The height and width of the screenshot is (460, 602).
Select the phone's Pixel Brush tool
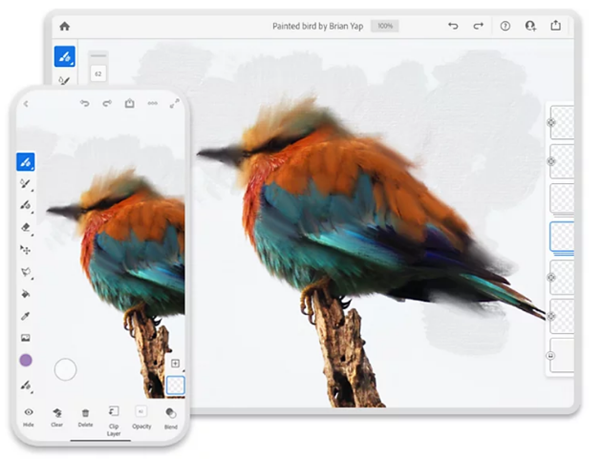[x=25, y=162]
